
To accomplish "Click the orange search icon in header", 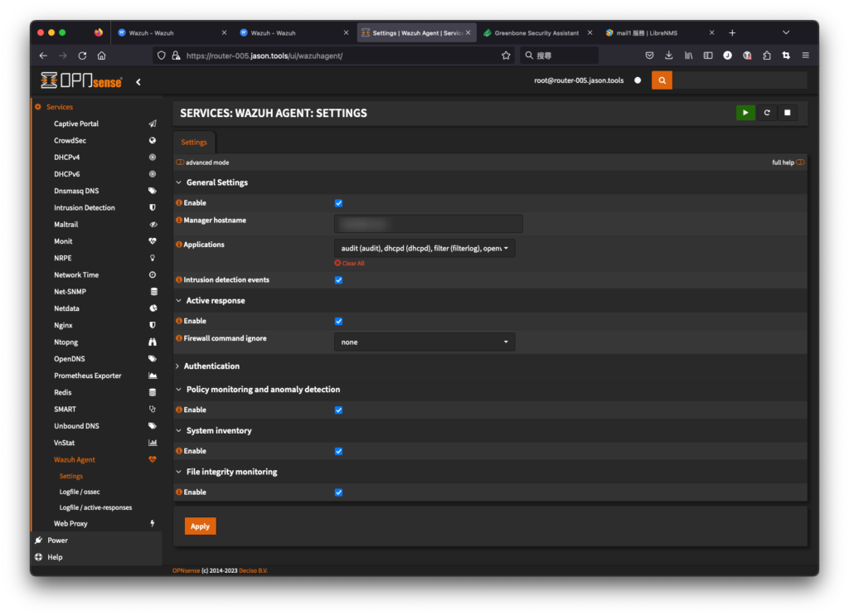I will tap(662, 80).
